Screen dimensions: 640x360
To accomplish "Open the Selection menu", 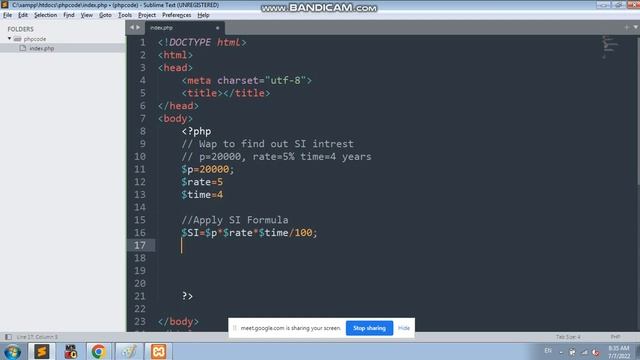I will click(45, 15).
